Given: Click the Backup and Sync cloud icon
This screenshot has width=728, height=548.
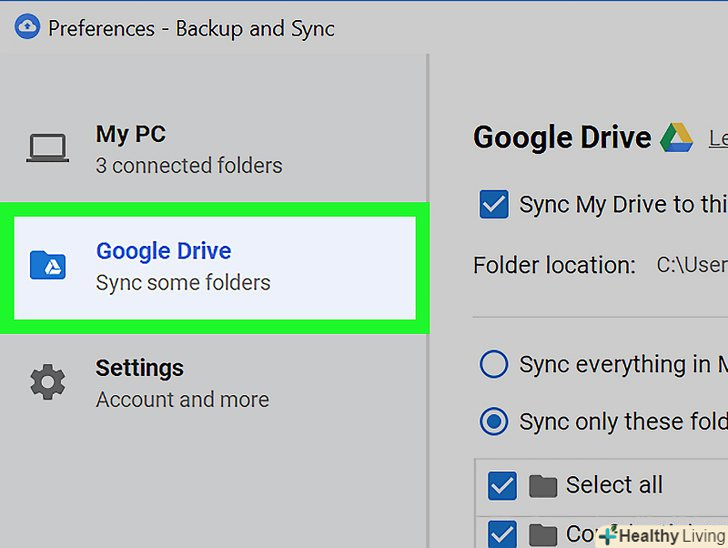Looking at the screenshot, I should [25, 28].
